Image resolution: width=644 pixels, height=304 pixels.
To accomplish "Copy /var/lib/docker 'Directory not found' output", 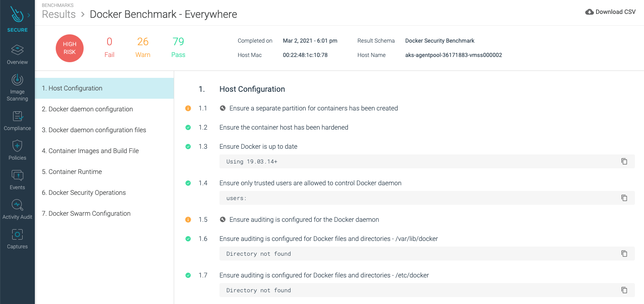I will pyautogui.click(x=624, y=254).
